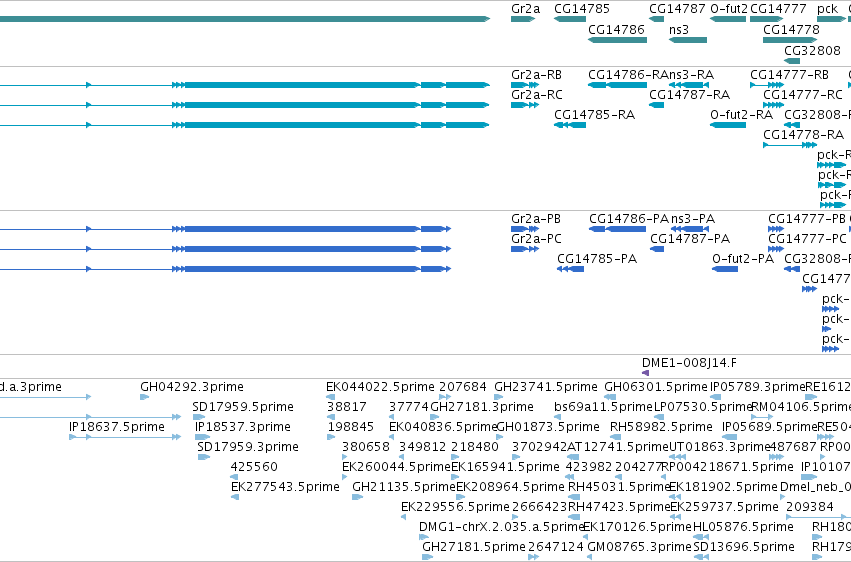Select the SD17959.3prime EST label

click(x=247, y=448)
